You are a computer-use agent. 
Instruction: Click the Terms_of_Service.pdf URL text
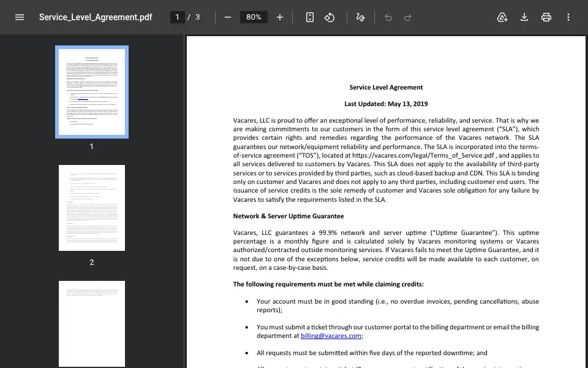click(x=423, y=155)
